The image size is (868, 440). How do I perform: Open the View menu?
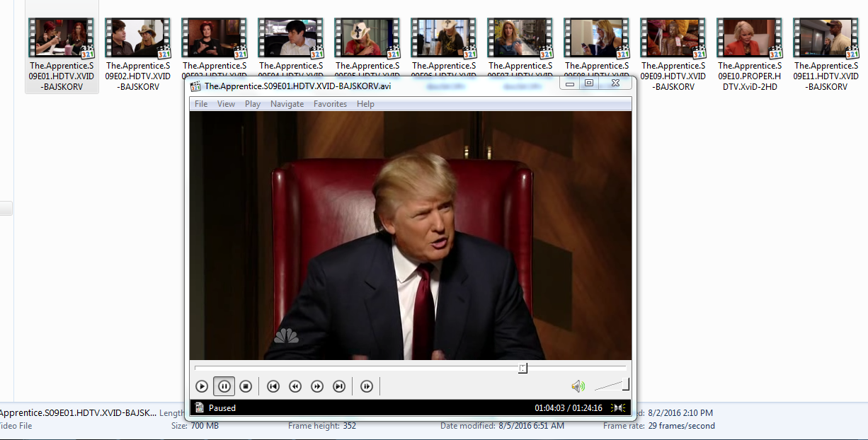point(226,104)
